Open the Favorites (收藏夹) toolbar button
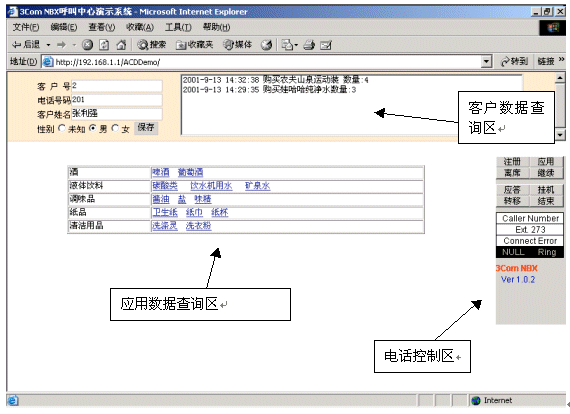 click(194, 45)
